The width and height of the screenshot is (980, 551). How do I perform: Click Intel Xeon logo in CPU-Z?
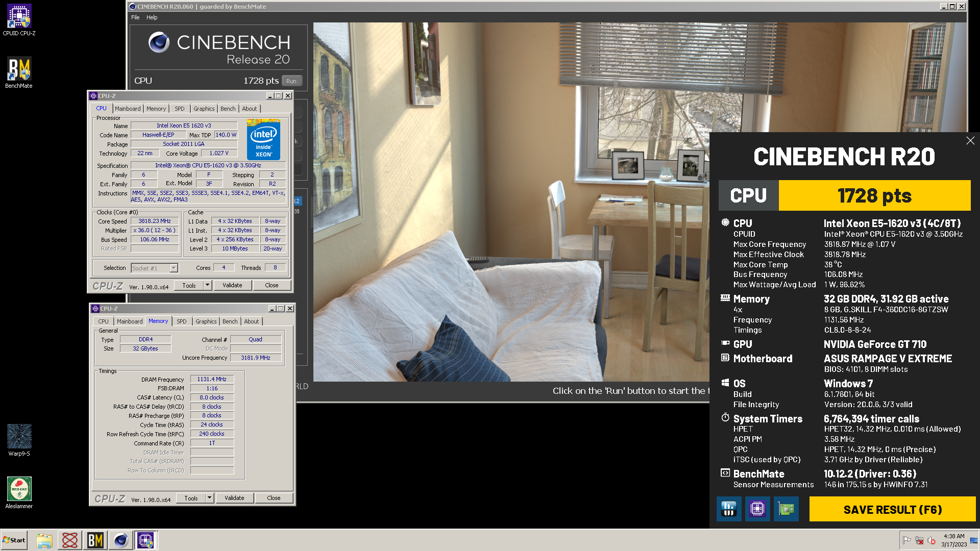pos(263,139)
